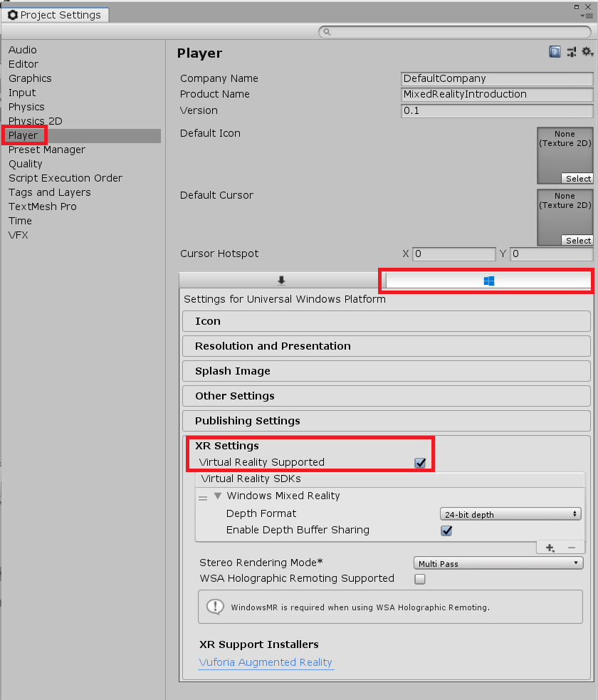Click the WindowsMR is required warning text
This screenshot has height=700, width=598.
tap(360, 607)
